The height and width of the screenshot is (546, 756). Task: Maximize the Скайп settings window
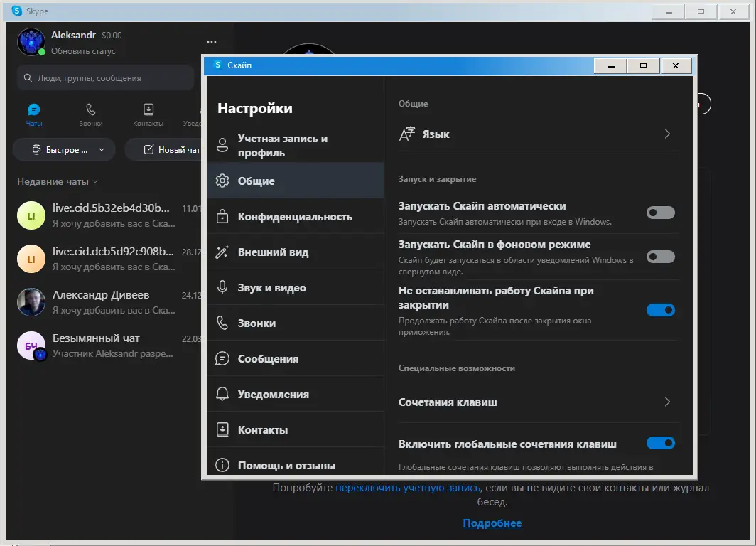643,65
